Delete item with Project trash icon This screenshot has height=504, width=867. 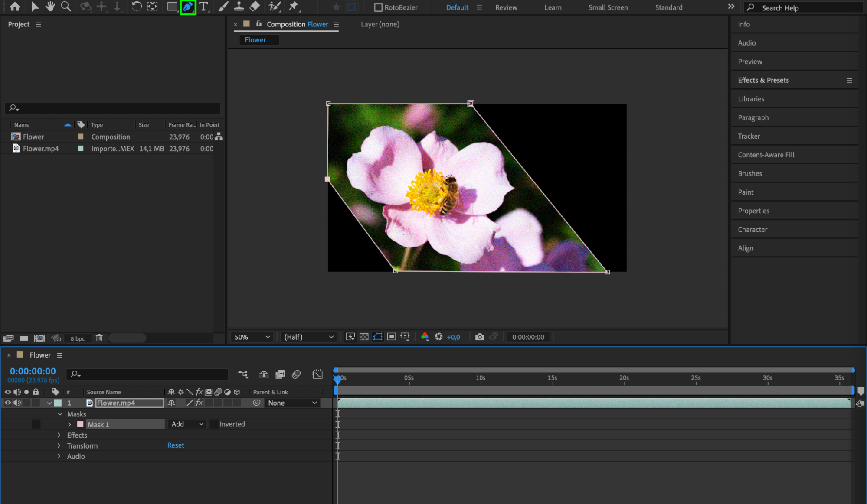(99, 338)
